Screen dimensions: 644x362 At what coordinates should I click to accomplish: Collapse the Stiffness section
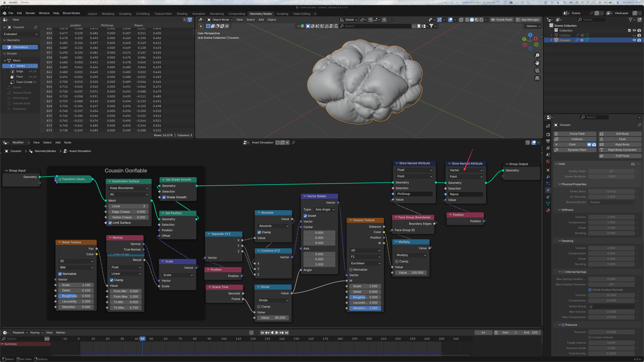coord(560,210)
